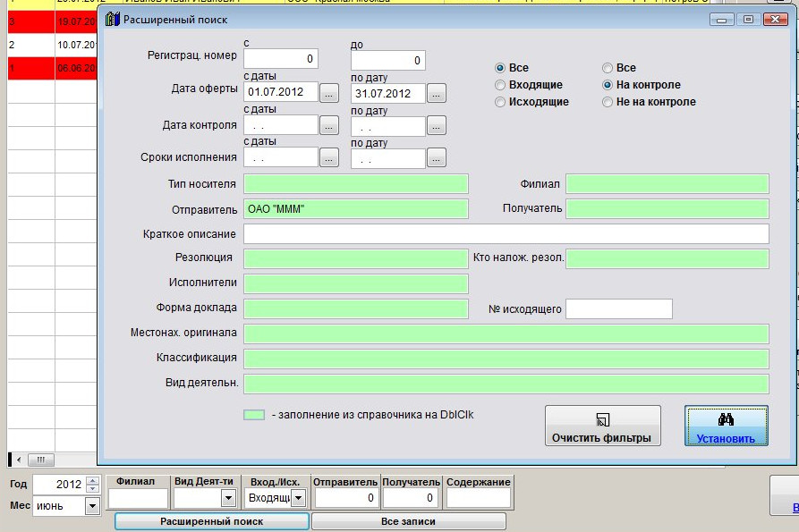The height and width of the screenshot is (532, 799).
Task: Open the Мес month dropdown
Action: click(92, 506)
